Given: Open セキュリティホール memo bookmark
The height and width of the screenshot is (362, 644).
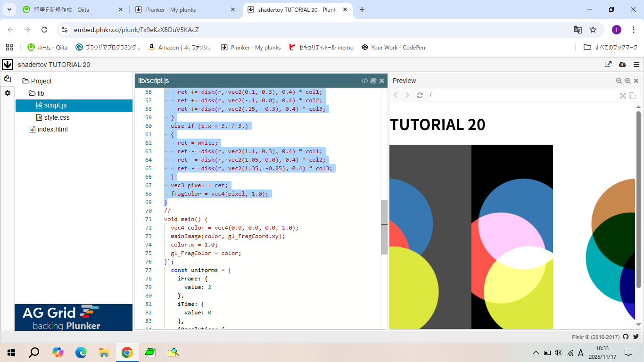Looking at the screenshot, I should tap(321, 47).
